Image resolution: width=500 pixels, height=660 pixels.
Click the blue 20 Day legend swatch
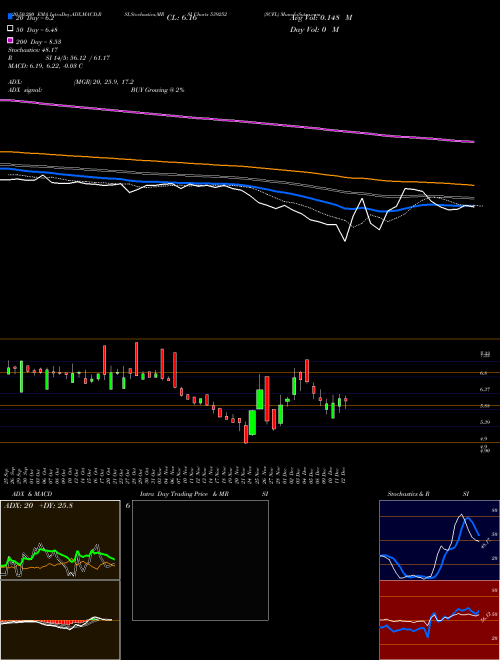click(x=10, y=16)
